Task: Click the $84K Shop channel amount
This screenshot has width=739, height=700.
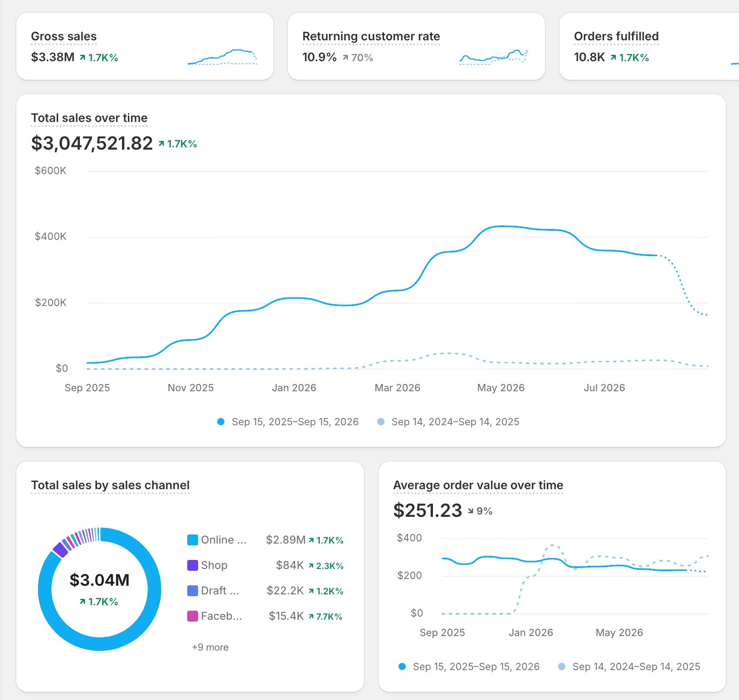Action: point(290,565)
